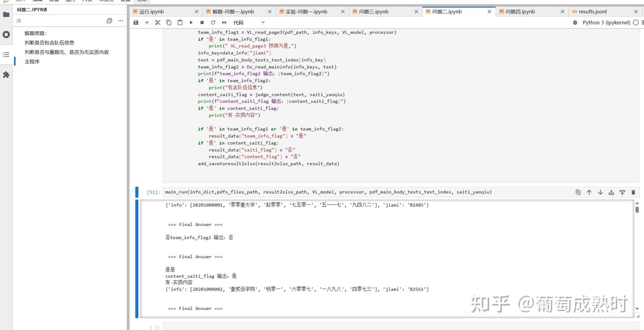This screenshot has width=644, height=330.
Task: Collapse all headings in table of contents
Action: (109, 21)
